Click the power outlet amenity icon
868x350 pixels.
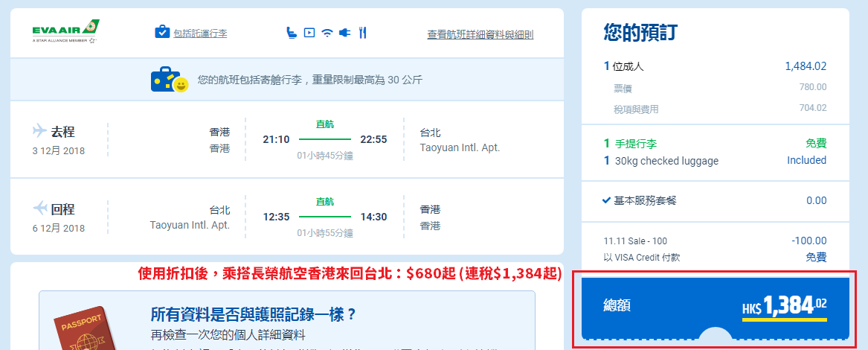[345, 33]
